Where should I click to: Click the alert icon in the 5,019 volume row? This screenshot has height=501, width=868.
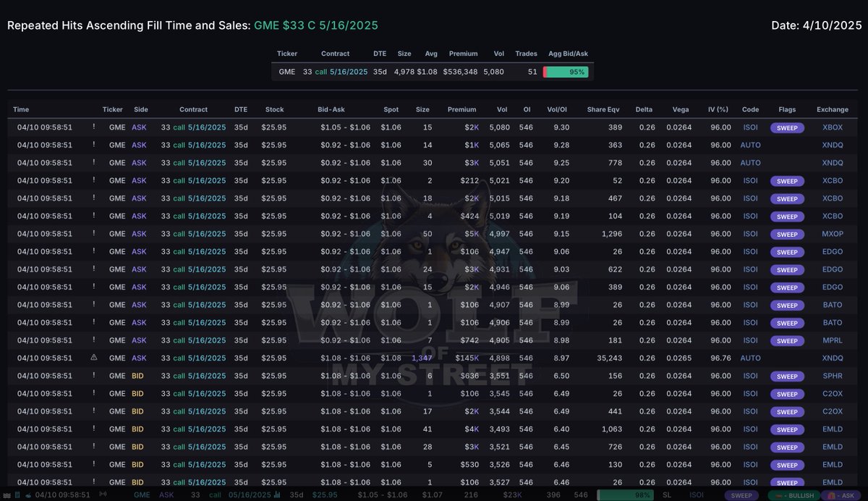click(x=93, y=216)
